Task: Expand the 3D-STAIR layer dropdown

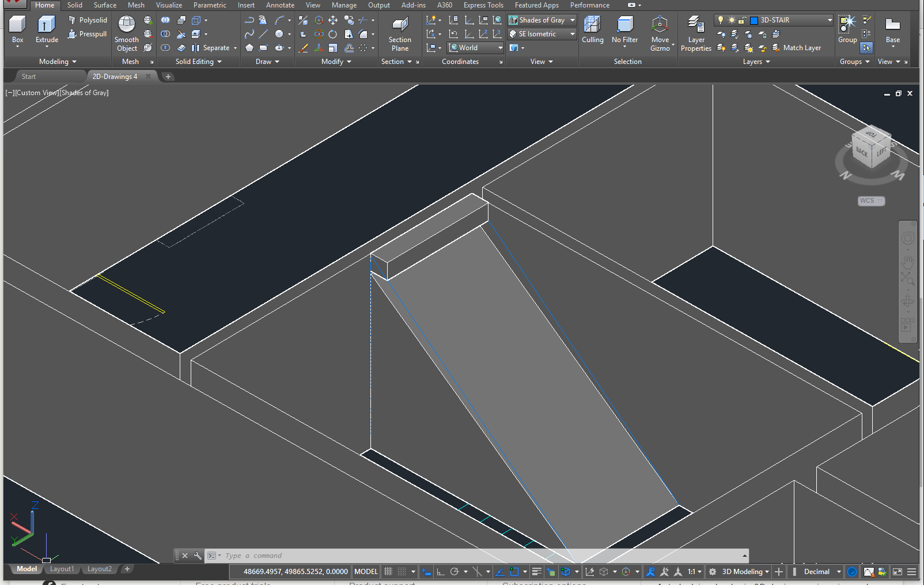Action: pyautogui.click(x=830, y=20)
